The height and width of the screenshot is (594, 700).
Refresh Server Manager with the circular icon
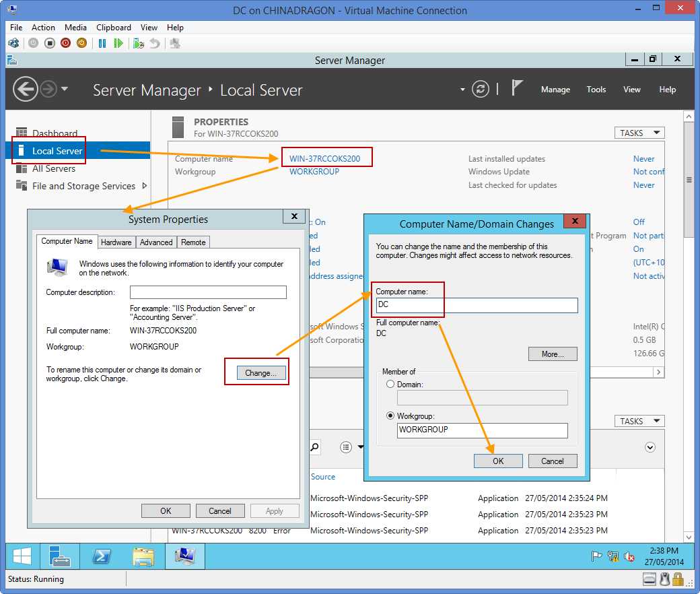[481, 90]
